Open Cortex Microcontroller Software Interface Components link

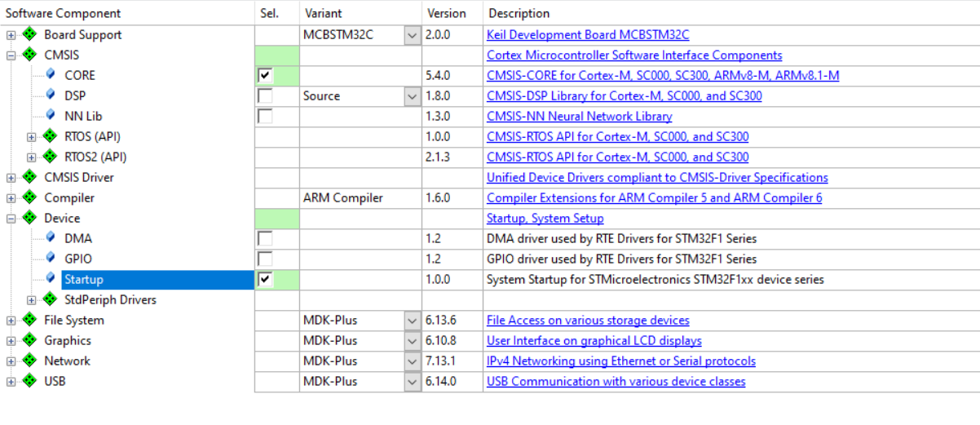coord(634,55)
